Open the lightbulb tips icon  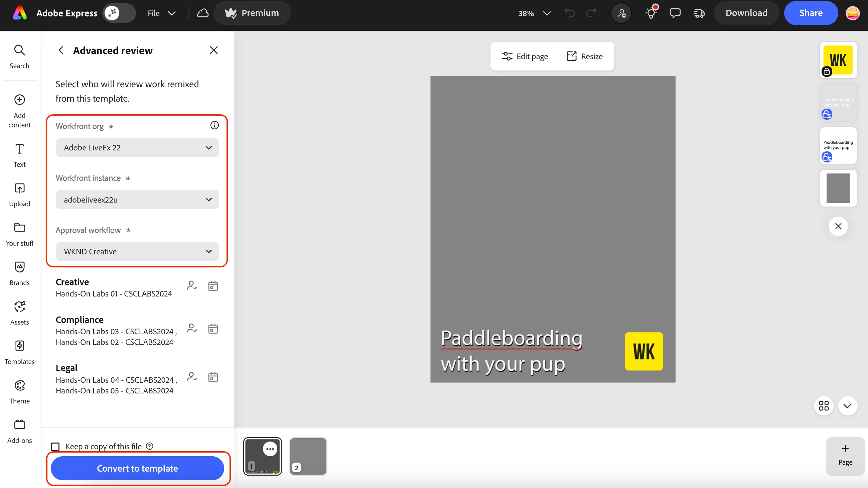coord(651,13)
